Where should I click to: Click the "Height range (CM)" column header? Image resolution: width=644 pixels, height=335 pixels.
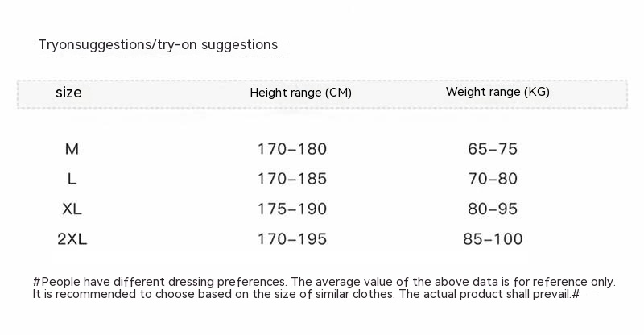[x=300, y=93]
